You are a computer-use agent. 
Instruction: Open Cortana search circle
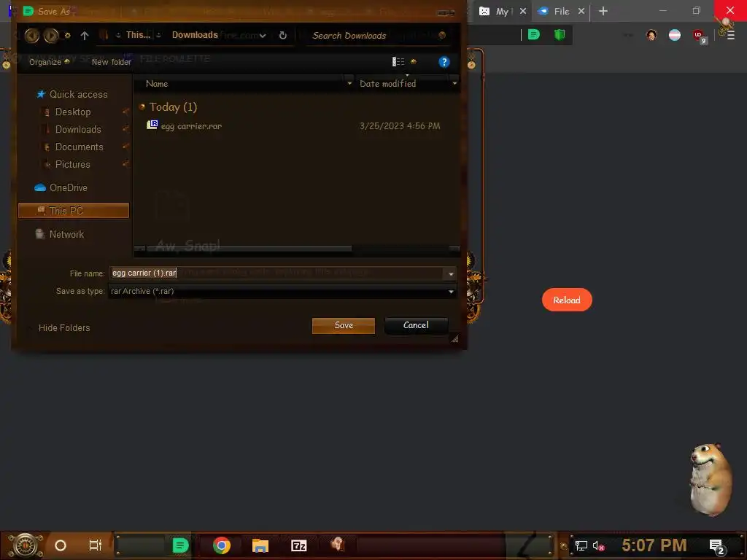[x=60, y=545]
